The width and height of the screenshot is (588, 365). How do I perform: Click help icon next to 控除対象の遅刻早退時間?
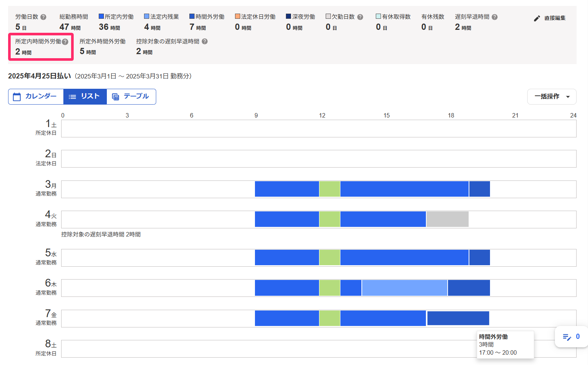point(204,42)
